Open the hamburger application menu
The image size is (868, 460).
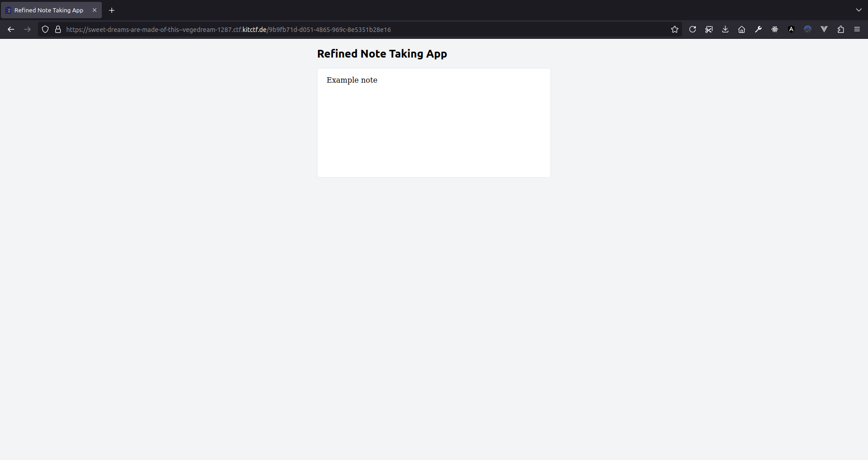857,29
